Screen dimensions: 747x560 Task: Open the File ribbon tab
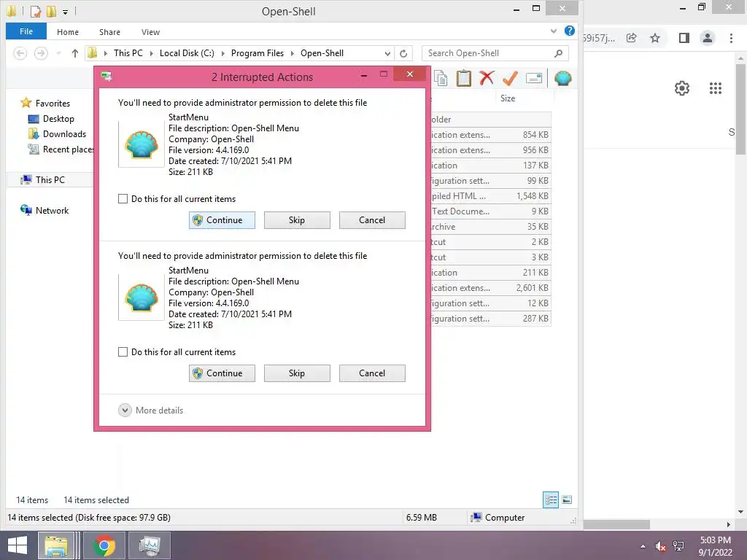(x=26, y=31)
